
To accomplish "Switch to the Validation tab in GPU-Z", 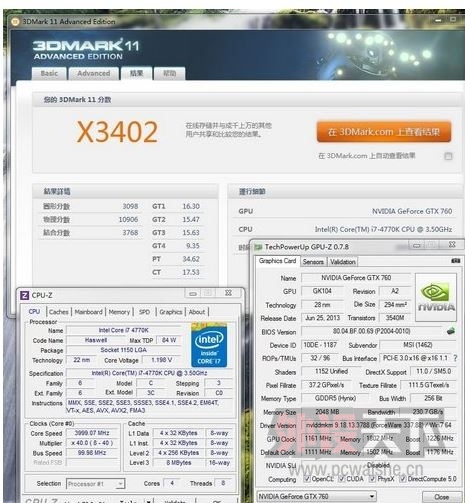I will pos(343,262).
